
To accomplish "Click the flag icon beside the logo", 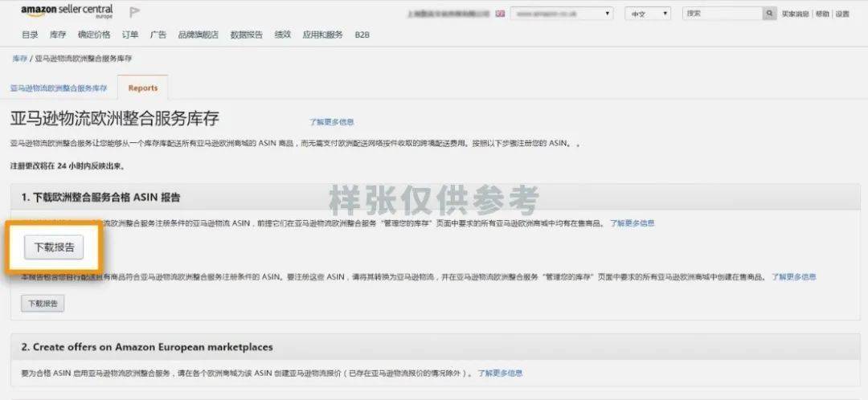I will [134, 12].
